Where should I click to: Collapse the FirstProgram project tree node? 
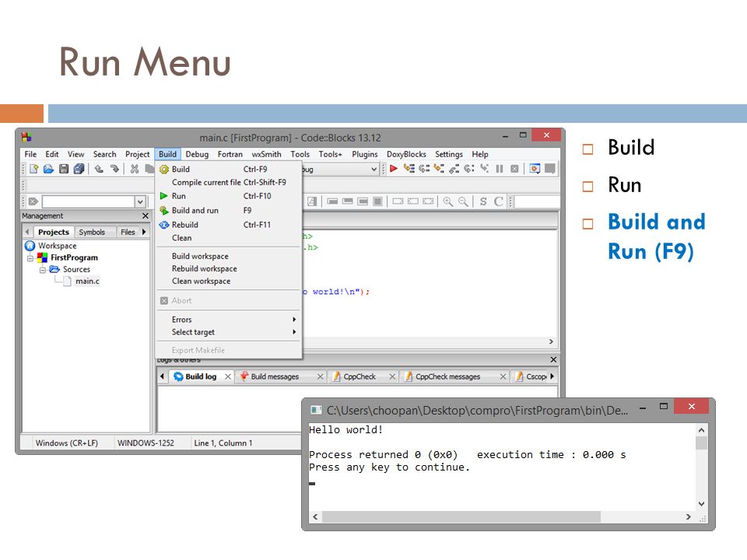coord(30,258)
